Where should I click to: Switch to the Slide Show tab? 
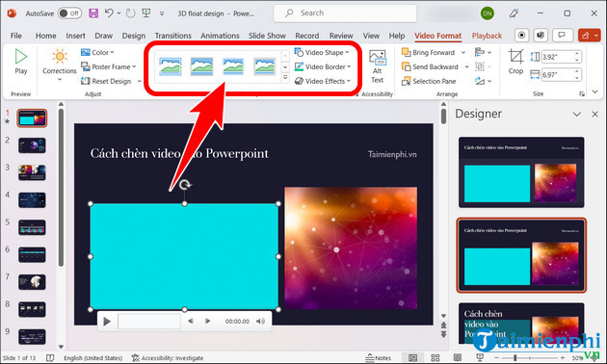[267, 36]
